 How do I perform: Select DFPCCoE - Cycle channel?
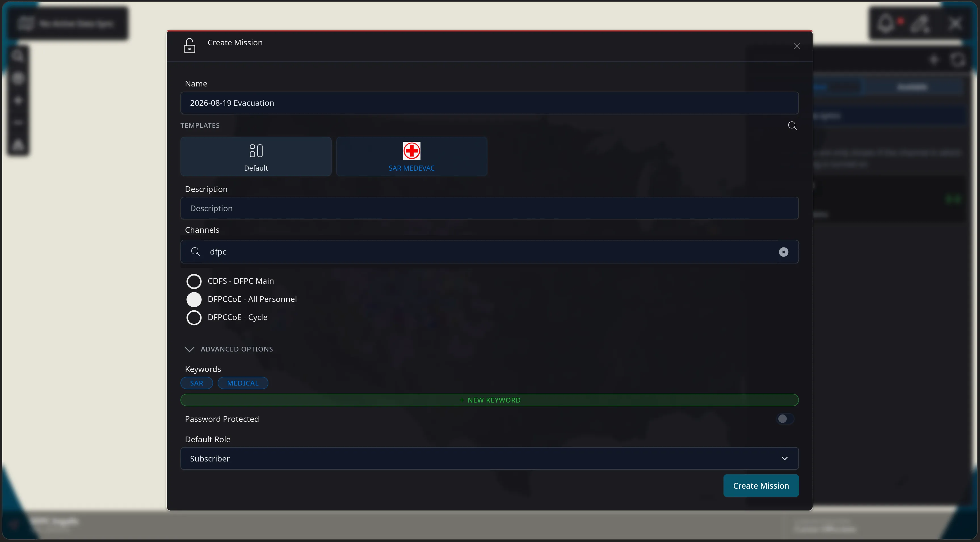pyautogui.click(x=194, y=318)
